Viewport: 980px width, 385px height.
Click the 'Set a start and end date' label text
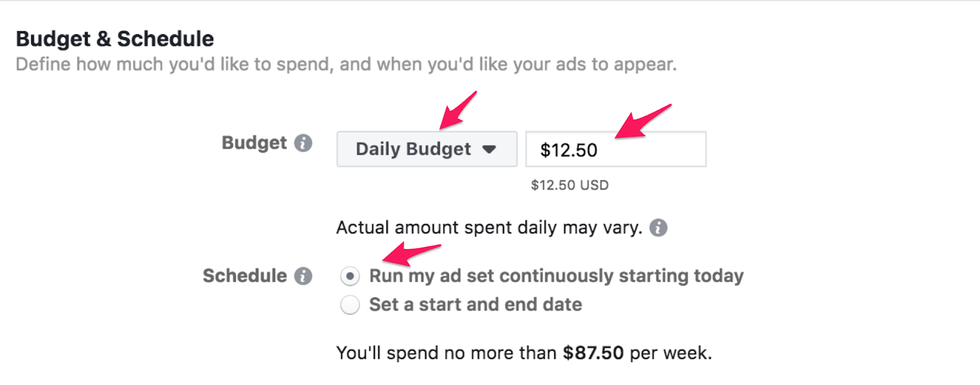pos(475,305)
